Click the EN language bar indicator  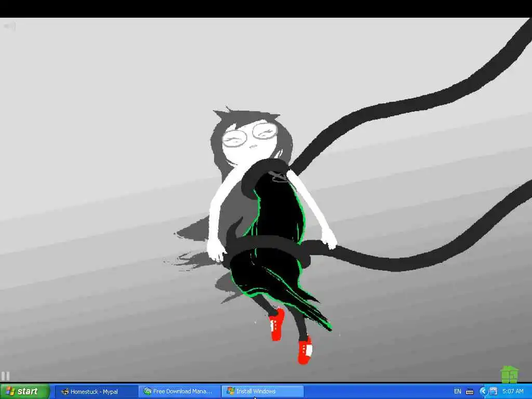[x=457, y=392]
